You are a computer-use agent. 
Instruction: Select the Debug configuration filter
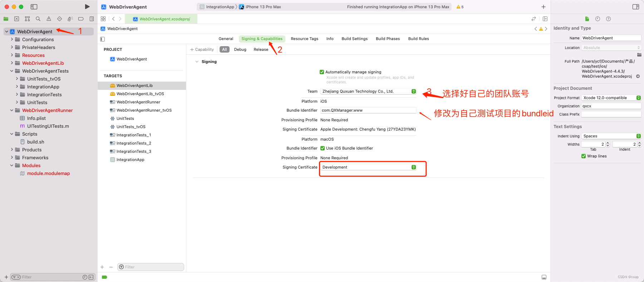click(240, 49)
